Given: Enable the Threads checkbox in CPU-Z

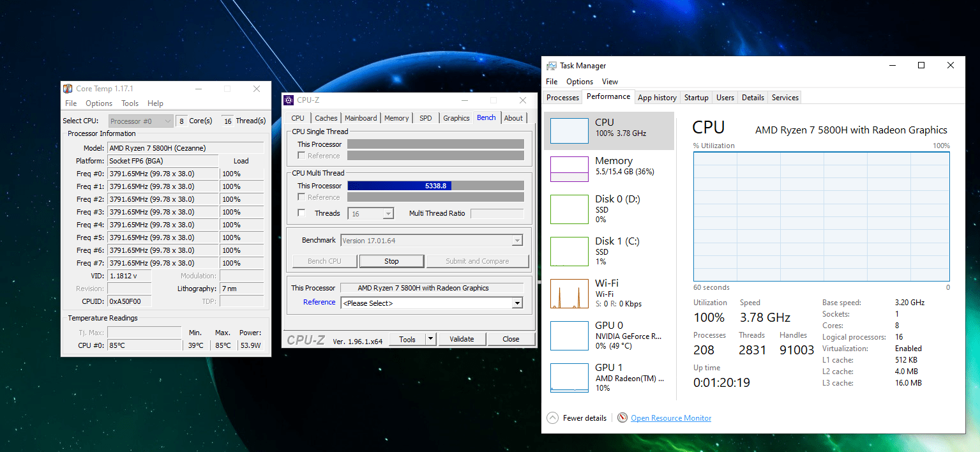Looking at the screenshot, I should 302,213.
